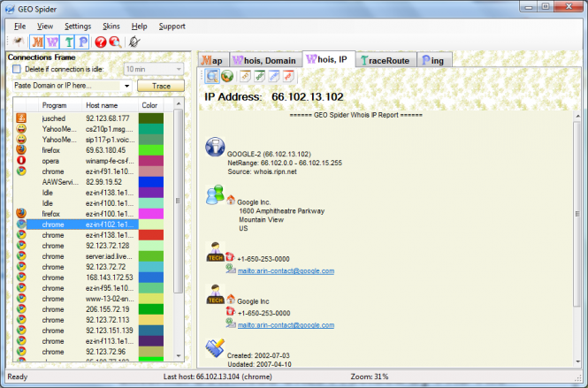Click report pane vertical scrollbar thumb
This screenshot has height=388, width=588.
tap(577, 214)
